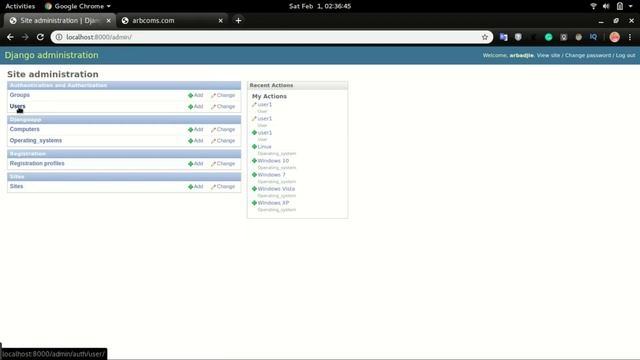Go forward with the browser forward arrow
This screenshot has width=640, height=360.
click(x=25, y=37)
